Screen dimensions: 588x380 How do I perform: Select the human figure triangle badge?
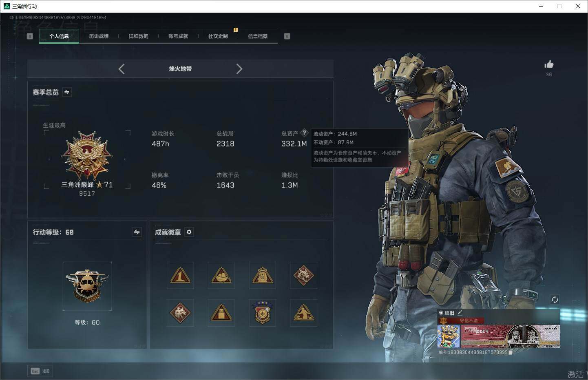click(x=303, y=313)
